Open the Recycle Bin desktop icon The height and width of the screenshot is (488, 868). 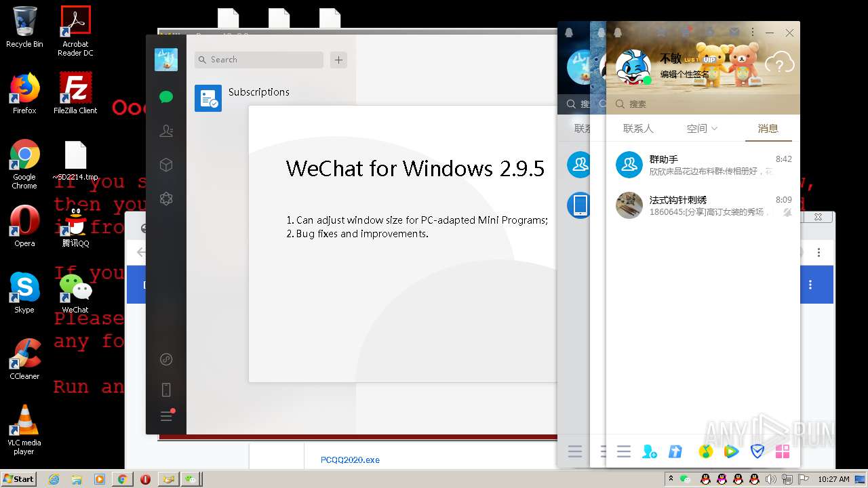pyautogui.click(x=24, y=28)
